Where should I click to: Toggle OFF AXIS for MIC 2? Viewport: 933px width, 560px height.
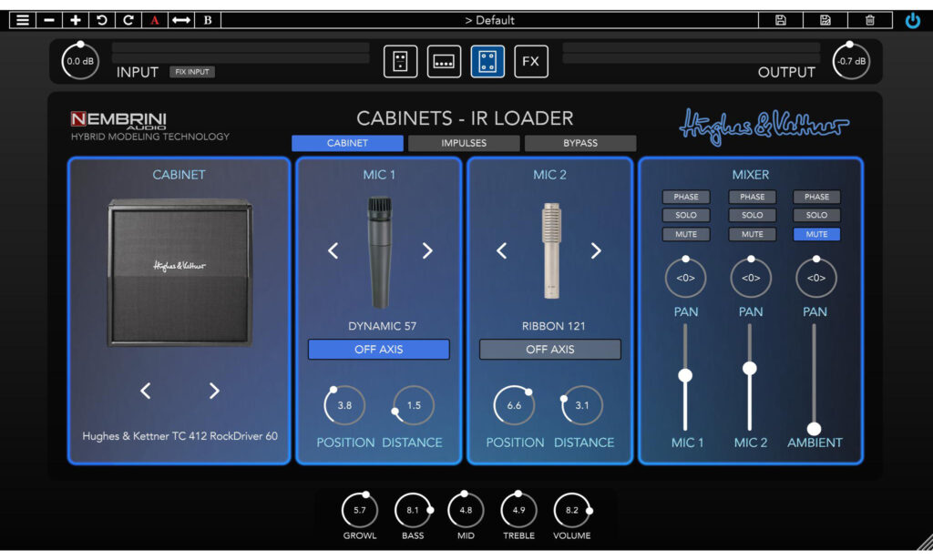(x=549, y=350)
